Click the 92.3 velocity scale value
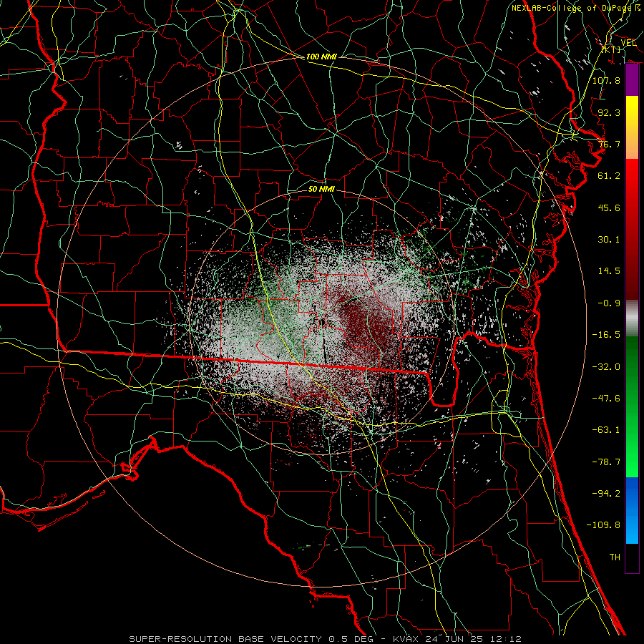The height and width of the screenshot is (644, 644). (609, 112)
